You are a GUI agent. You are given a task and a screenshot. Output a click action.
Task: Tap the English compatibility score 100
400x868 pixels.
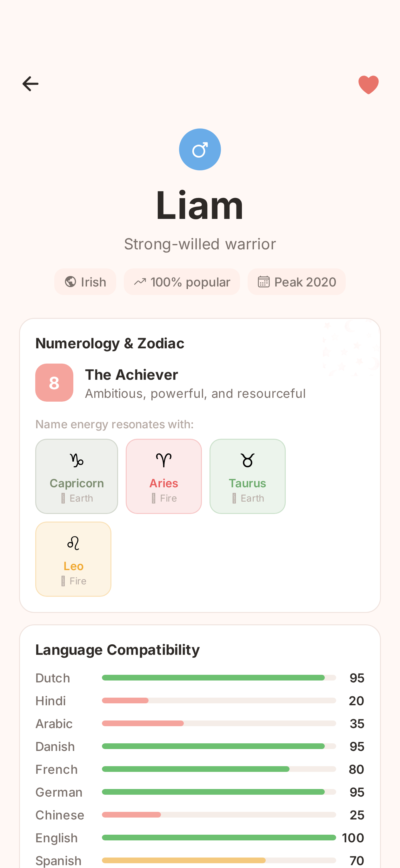tap(353, 838)
